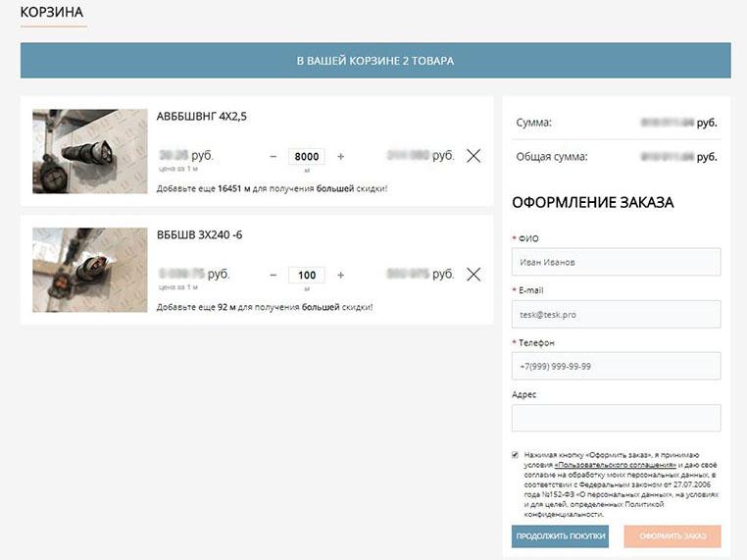
Task: Decrease quantity of АВБбШвнг 4х2,5
Action: (x=274, y=157)
